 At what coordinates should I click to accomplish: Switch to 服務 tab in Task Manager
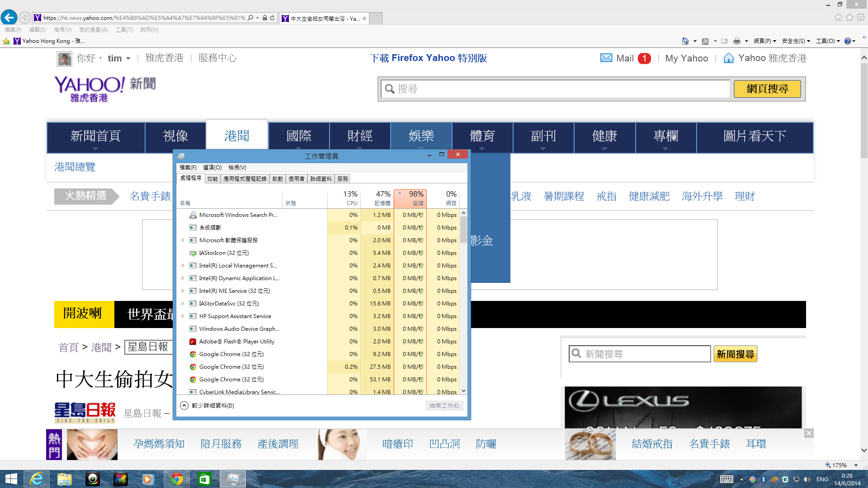(x=343, y=179)
